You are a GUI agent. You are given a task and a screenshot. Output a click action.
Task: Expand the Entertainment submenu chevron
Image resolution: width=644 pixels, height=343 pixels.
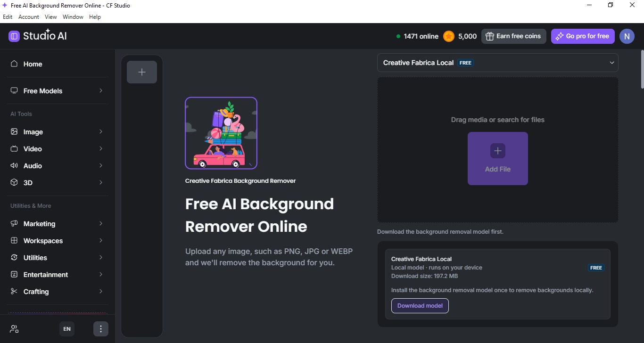click(x=101, y=274)
